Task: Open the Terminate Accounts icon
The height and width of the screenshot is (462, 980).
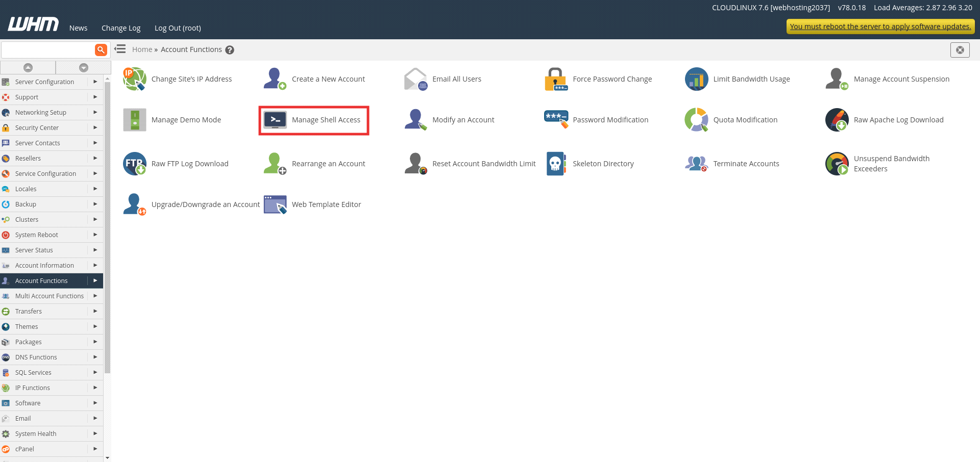Action: [696, 164]
